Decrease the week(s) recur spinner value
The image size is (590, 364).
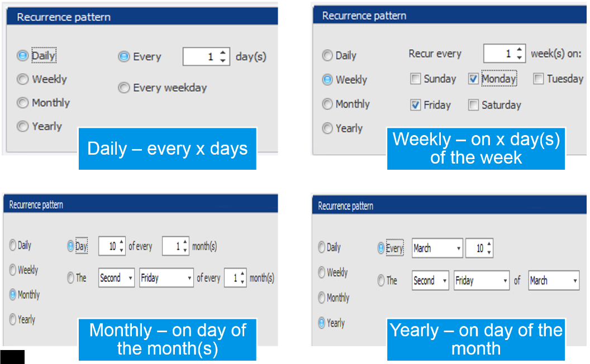click(519, 58)
